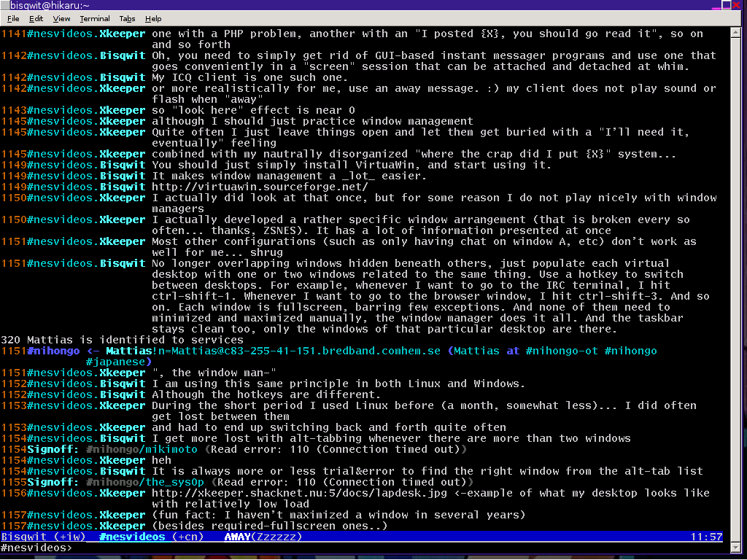This screenshot has height=560, width=747.
Task: Open the View menu
Action: 62,18
